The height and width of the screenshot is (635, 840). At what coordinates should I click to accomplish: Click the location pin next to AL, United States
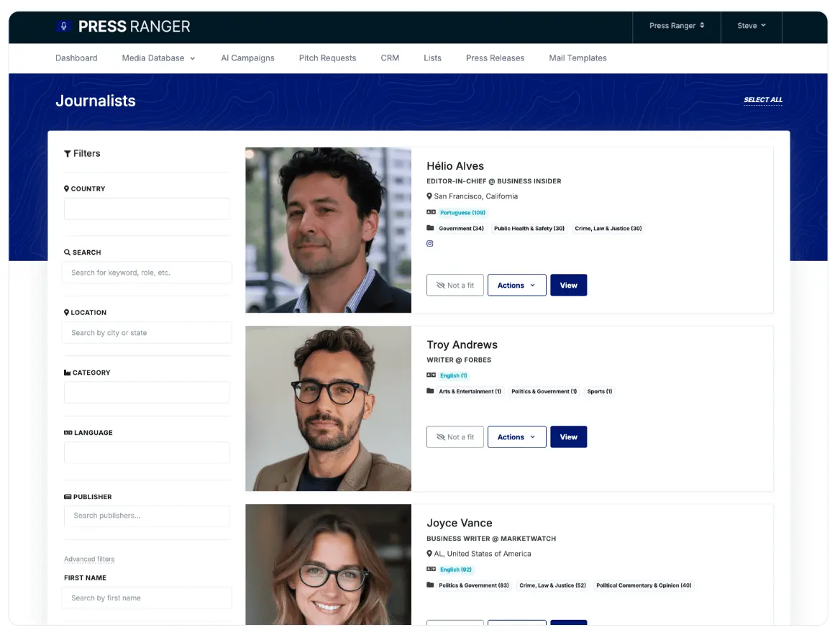[x=429, y=554]
